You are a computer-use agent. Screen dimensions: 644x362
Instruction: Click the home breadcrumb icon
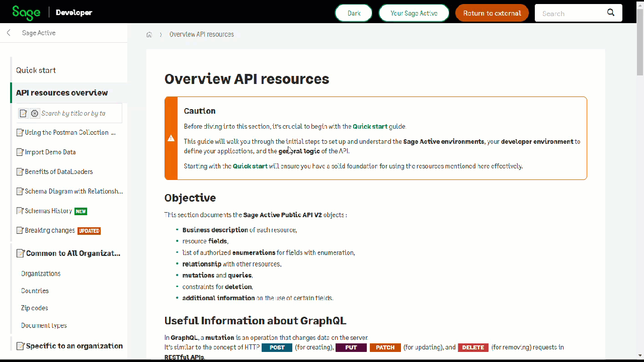point(149,35)
